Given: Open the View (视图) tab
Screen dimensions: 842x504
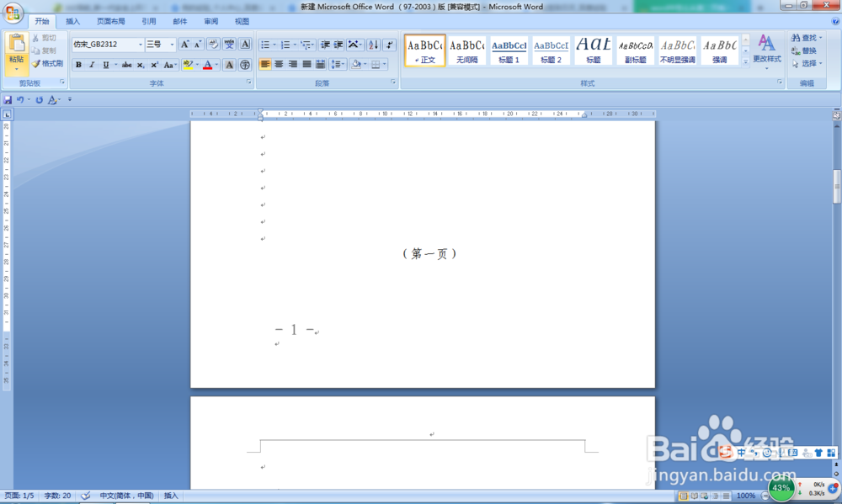Looking at the screenshot, I should (x=242, y=22).
